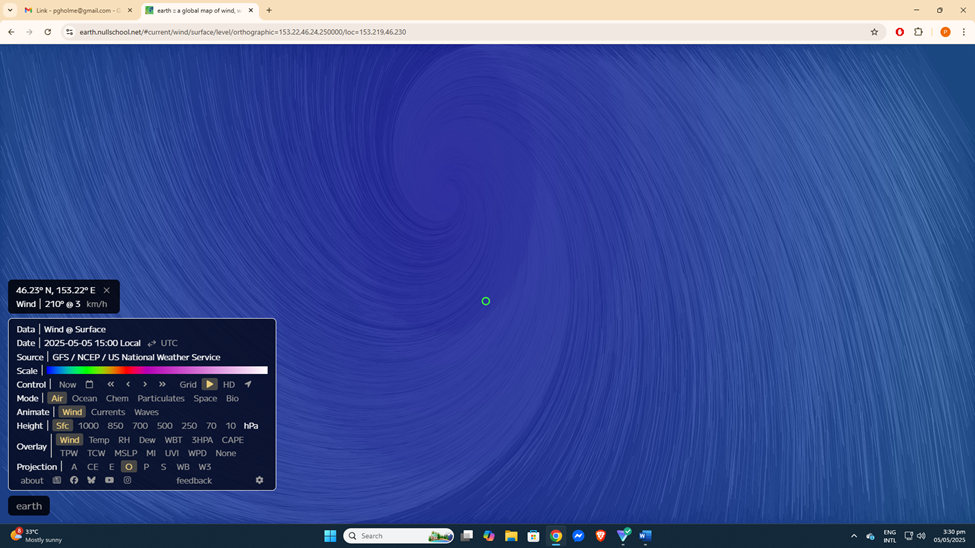Select the P projection

coord(146,467)
